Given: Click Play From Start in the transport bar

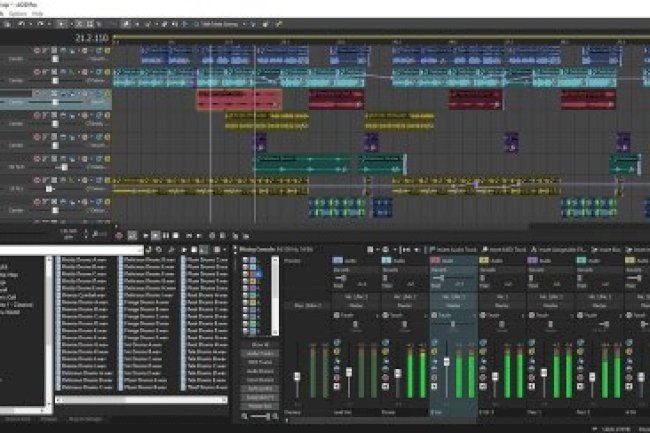Looking at the screenshot, I should pyautogui.click(x=146, y=236).
